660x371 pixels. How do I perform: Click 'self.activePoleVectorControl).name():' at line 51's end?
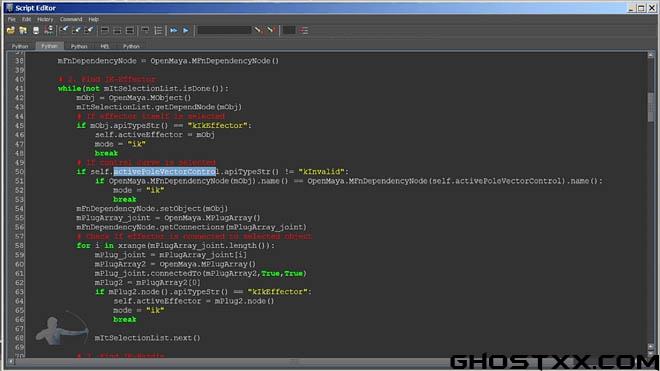point(517,181)
